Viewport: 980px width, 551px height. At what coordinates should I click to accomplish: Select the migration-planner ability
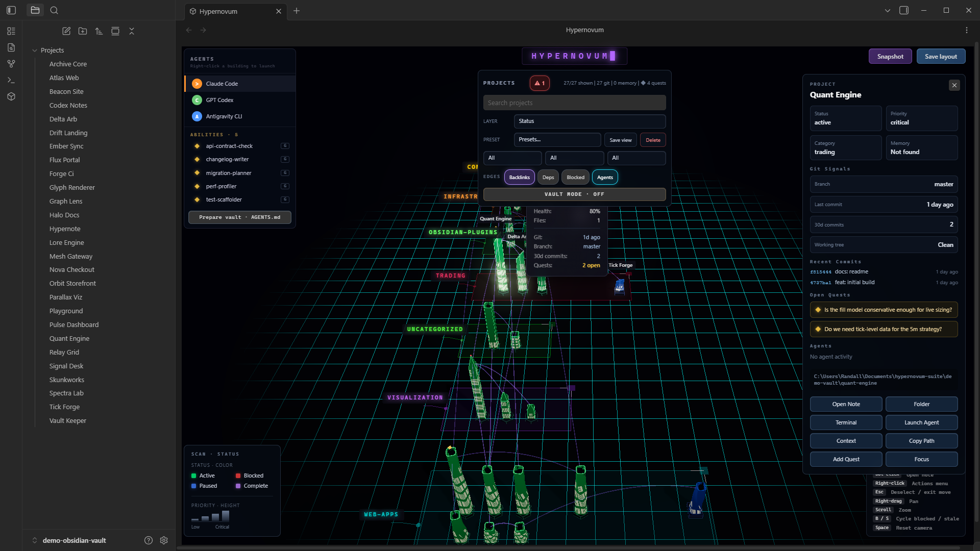(240, 173)
